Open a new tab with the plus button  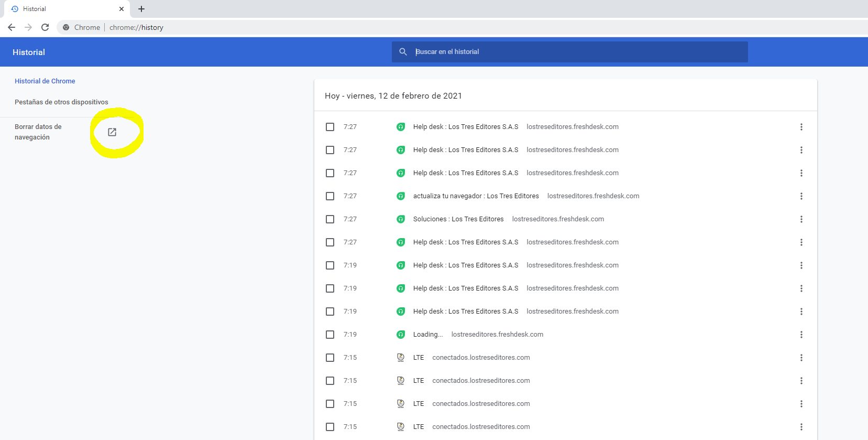click(x=141, y=9)
